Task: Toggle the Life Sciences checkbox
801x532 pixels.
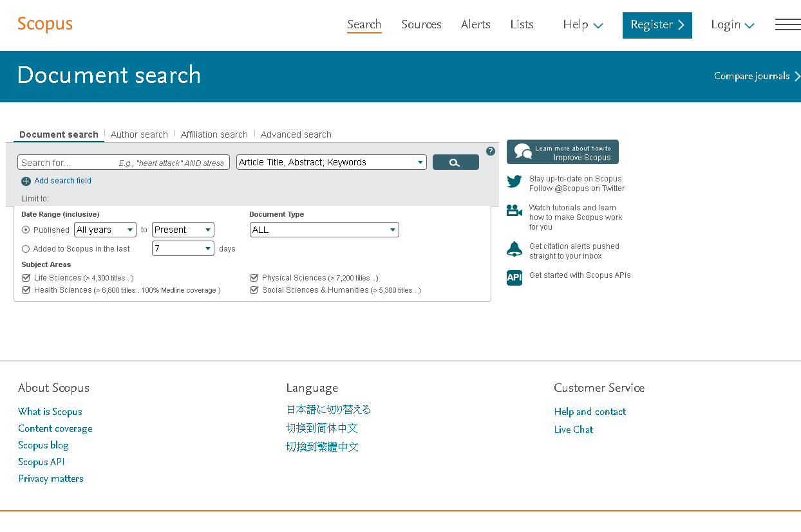Action: tap(26, 278)
